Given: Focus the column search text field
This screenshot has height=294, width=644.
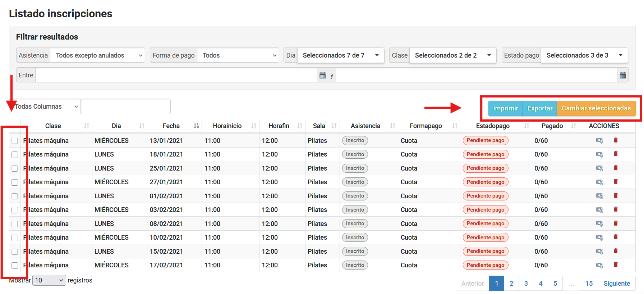Looking at the screenshot, I should pyautogui.click(x=126, y=107).
